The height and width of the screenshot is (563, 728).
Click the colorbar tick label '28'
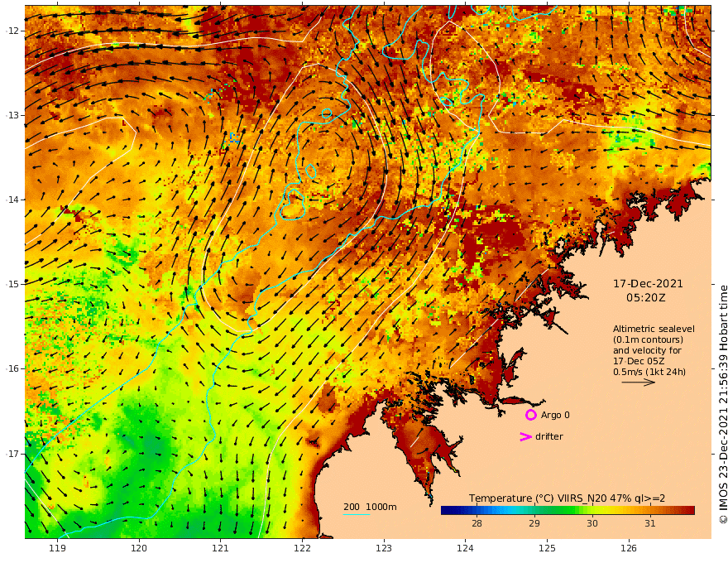pyautogui.click(x=477, y=523)
